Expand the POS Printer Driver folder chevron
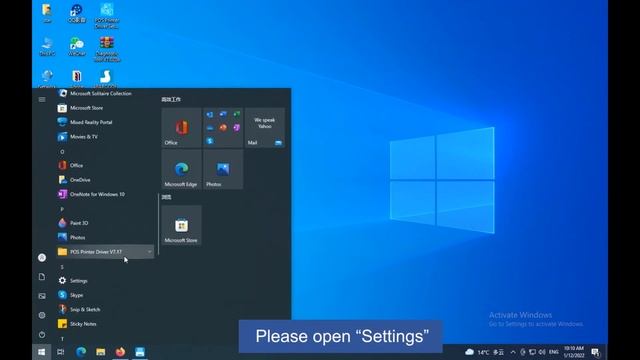Screen dimensions: 640x360 click(x=149, y=252)
